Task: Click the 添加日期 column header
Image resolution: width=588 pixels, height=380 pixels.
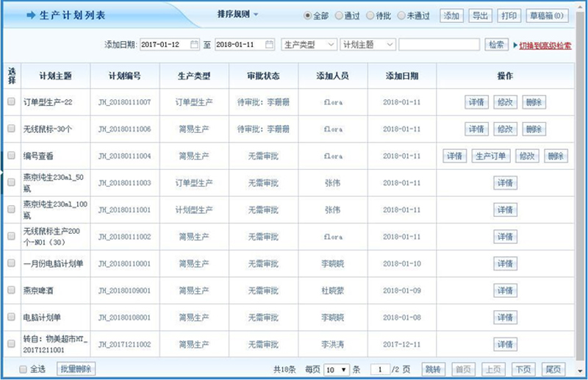Action: [x=402, y=76]
